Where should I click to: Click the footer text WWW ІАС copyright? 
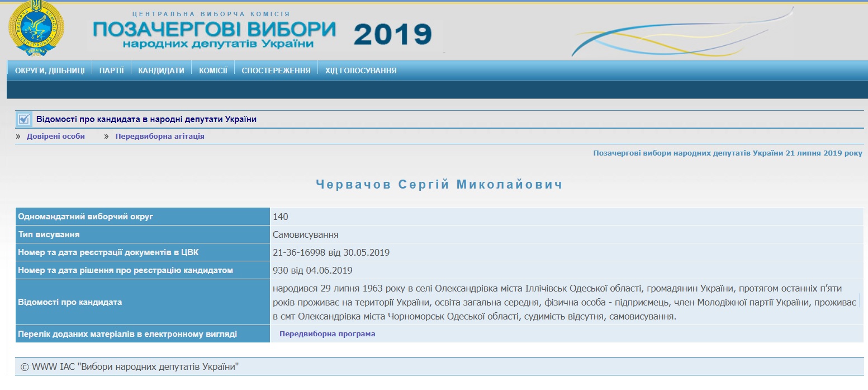[130, 367]
